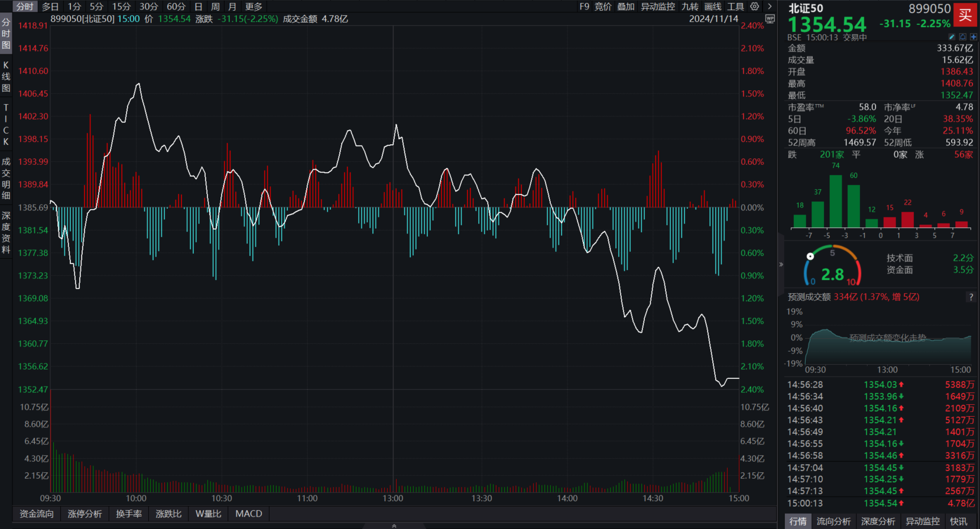The width and height of the screenshot is (980, 529).
Task: Click the red 买 buy button
Action: 965,15
